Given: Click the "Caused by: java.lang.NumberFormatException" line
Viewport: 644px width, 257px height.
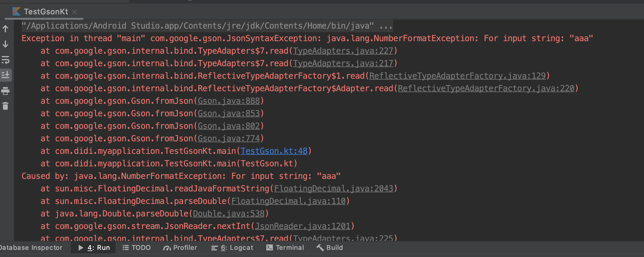Looking at the screenshot, I should (181, 176).
